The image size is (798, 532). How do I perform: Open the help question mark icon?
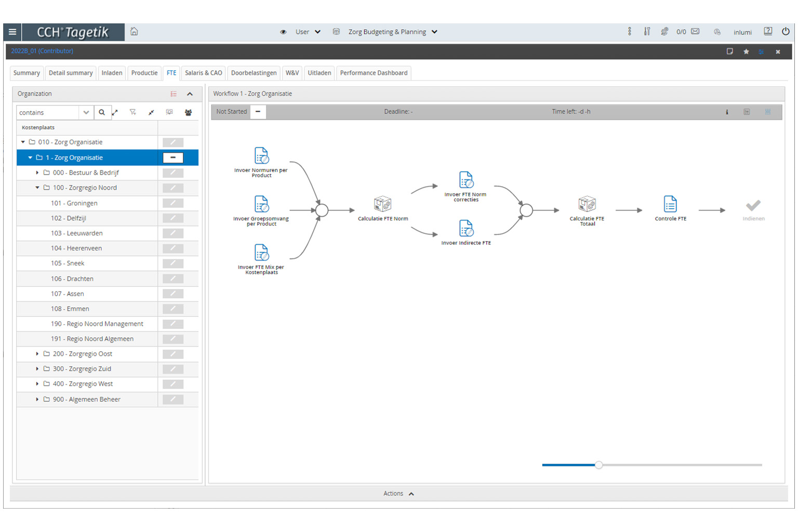click(x=768, y=32)
